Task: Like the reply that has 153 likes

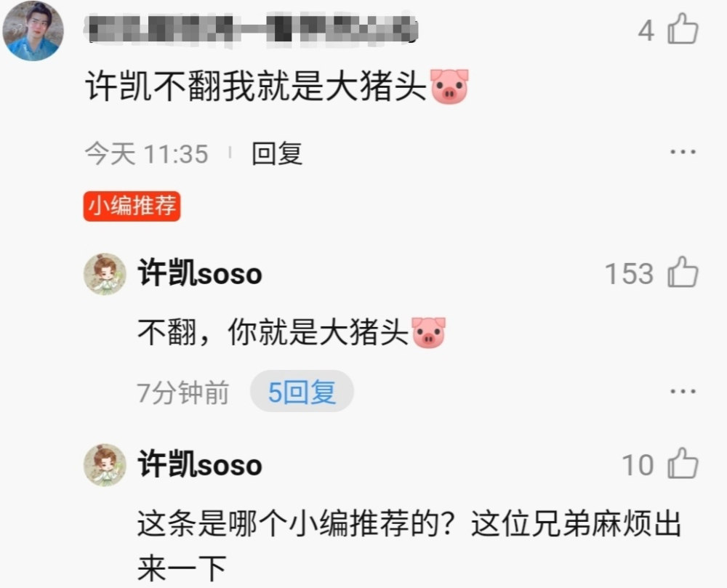Action: point(683,272)
